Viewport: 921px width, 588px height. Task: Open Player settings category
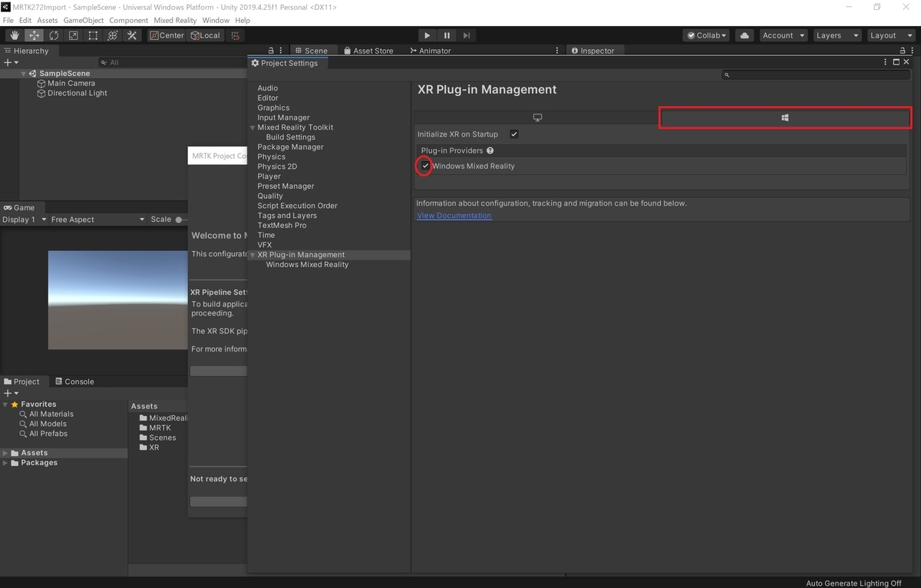(x=269, y=177)
